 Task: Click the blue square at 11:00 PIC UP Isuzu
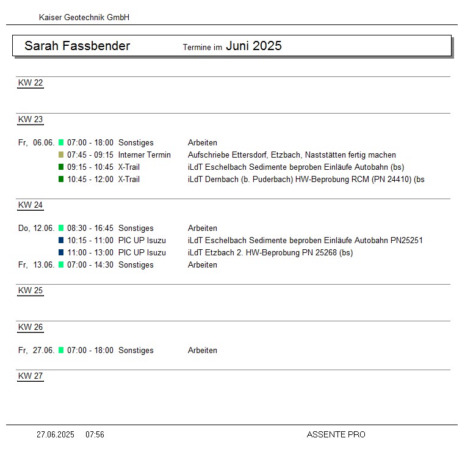tap(61, 252)
